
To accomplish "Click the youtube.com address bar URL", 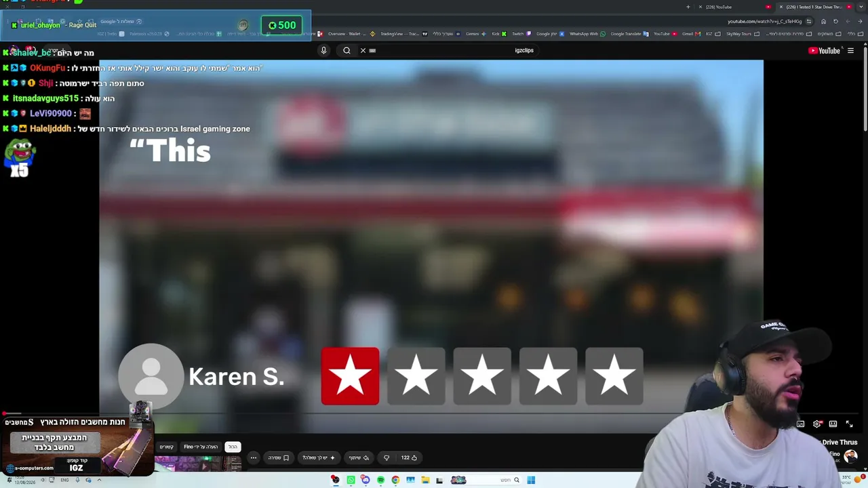I will (765, 21).
